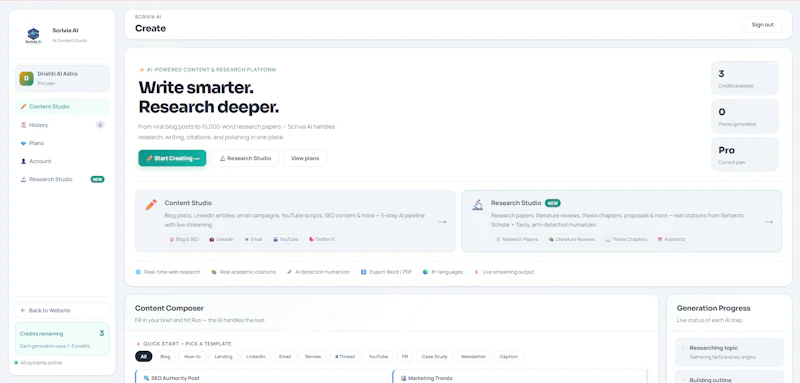The image size is (800, 383).
Task: Select the YouTube chip on Content Studio card
Action: (x=285, y=239)
